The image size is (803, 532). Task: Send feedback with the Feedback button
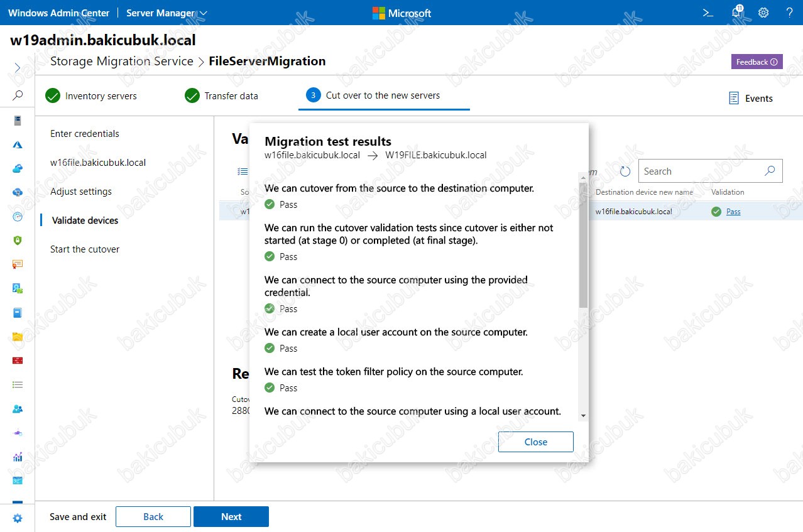[x=757, y=62]
